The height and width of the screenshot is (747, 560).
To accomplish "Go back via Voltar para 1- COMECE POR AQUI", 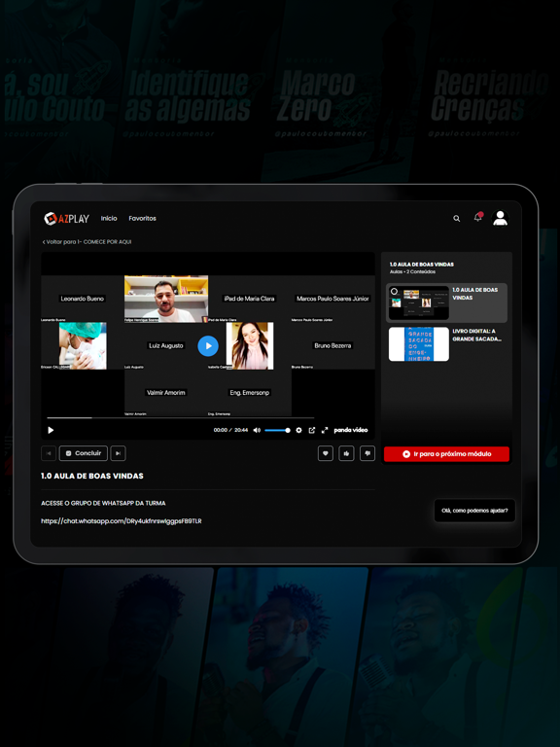I will click(87, 242).
